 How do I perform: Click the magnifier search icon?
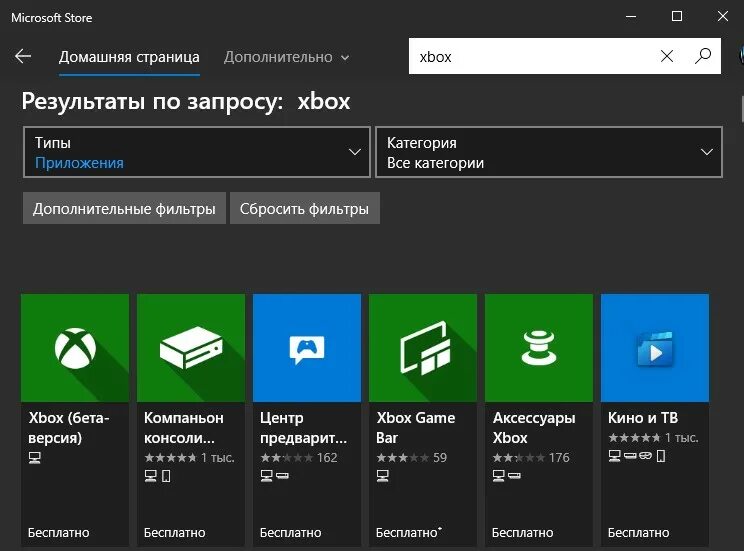[703, 56]
